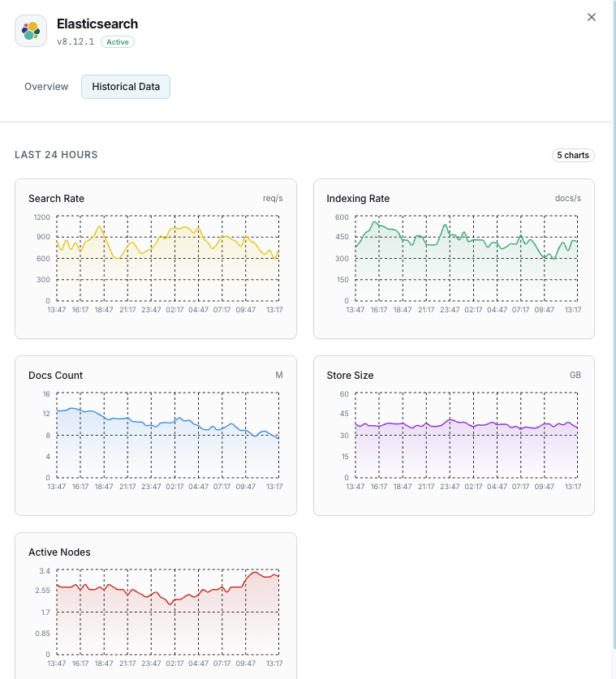Open the Store Size chart
This screenshot has width=616, height=679.
tap(453, 435)
